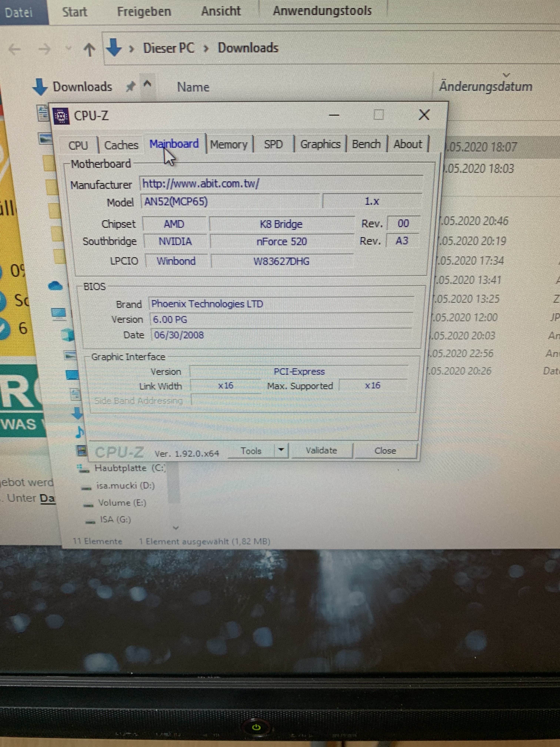Click the up-arrow navigation icon in Explorer

(89, 50)
